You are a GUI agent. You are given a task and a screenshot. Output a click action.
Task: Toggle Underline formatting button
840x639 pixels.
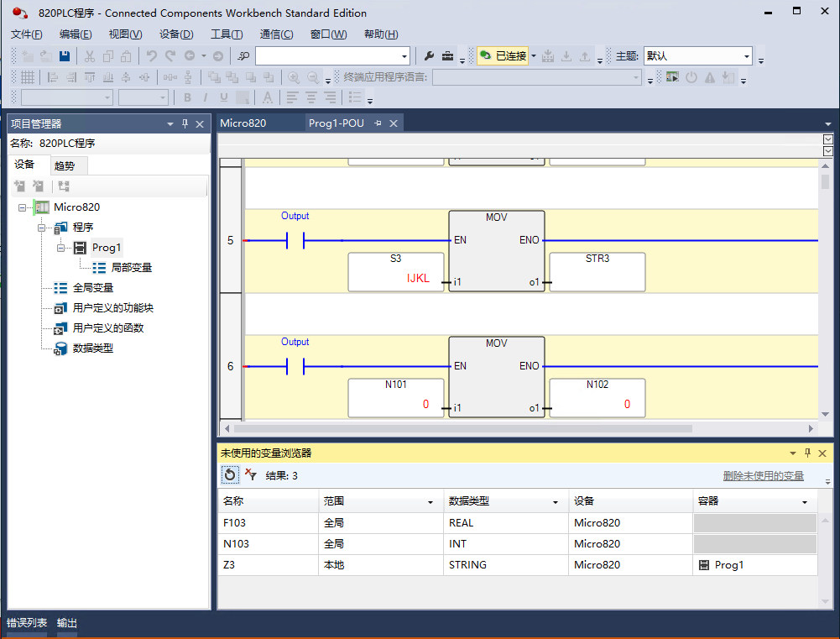pos(223,97)
